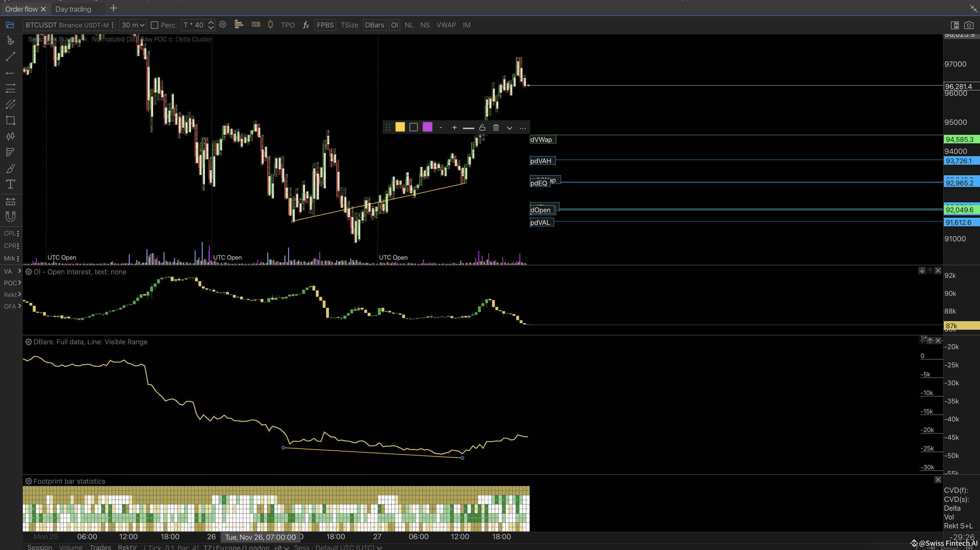Screen dimensions: 980x550
Task: Select the Order flow tab
Action: 21,9
